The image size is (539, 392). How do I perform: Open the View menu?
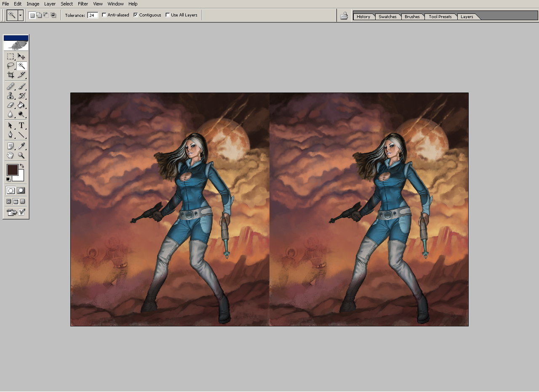98,4
